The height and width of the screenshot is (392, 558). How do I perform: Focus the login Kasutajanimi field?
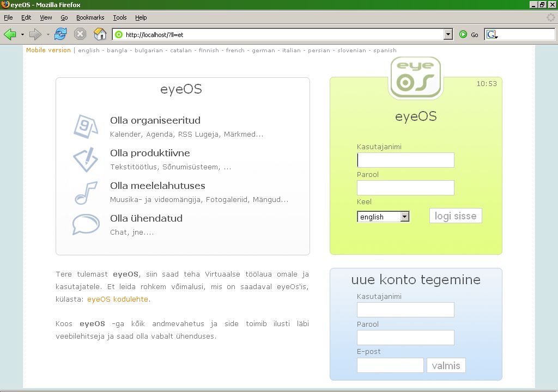[405, 160]
